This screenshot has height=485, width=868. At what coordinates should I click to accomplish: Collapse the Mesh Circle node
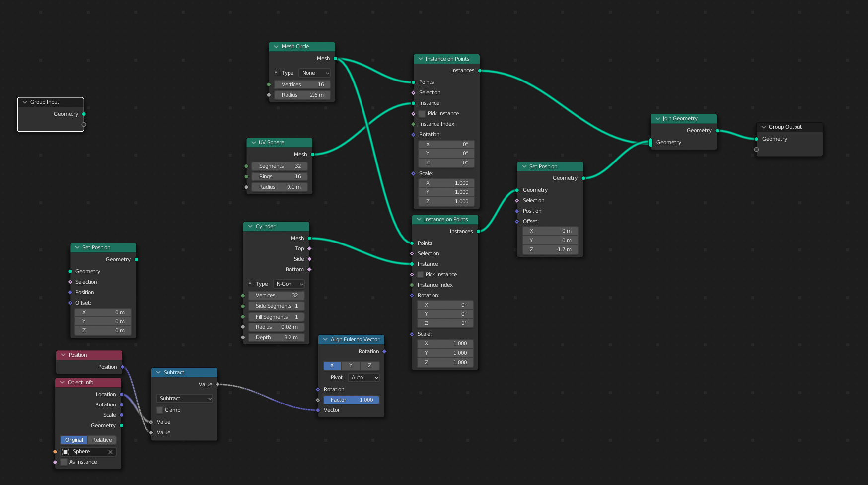coord(276,47)
